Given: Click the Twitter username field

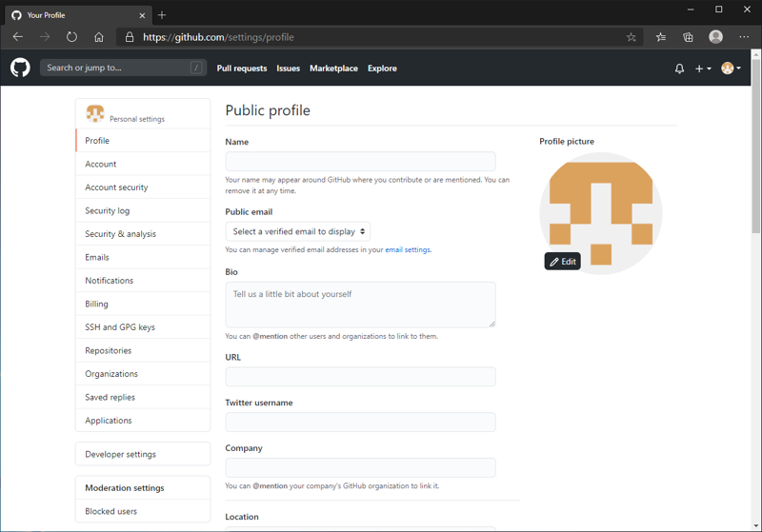Looking at the screenshot, I should (361, 423).
